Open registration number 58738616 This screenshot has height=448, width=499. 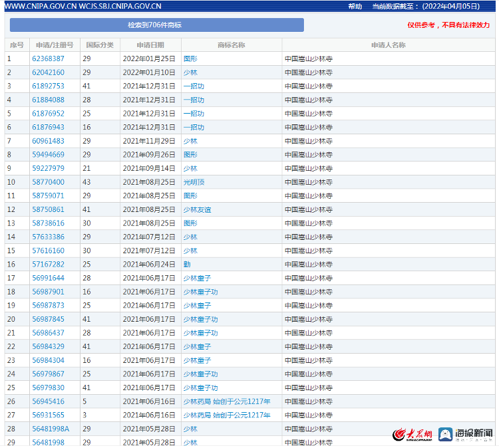[48, 223]
